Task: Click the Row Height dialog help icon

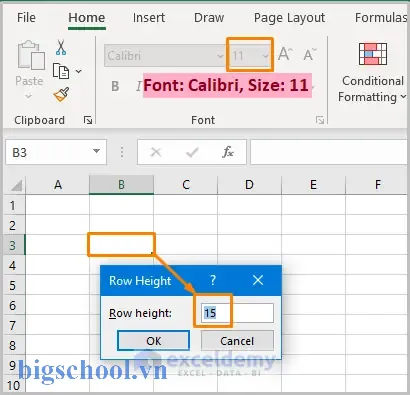Action: tap(213, 280)
